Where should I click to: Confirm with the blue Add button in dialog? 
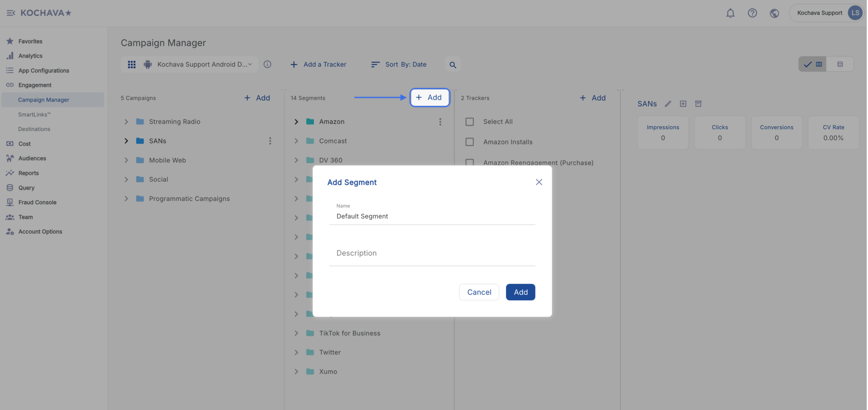point(520,292)
